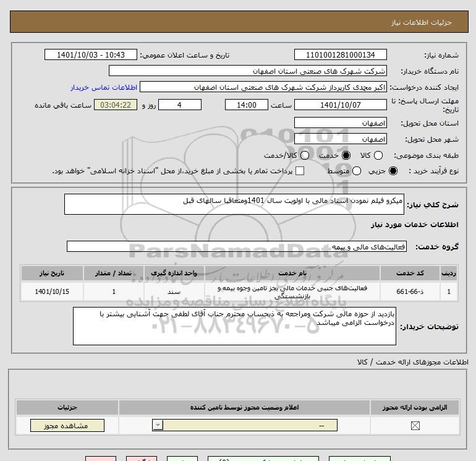Click the تاریخ نیاز column header
The image size is (476, 461).
pyautogui.click(x=52, y=273)
